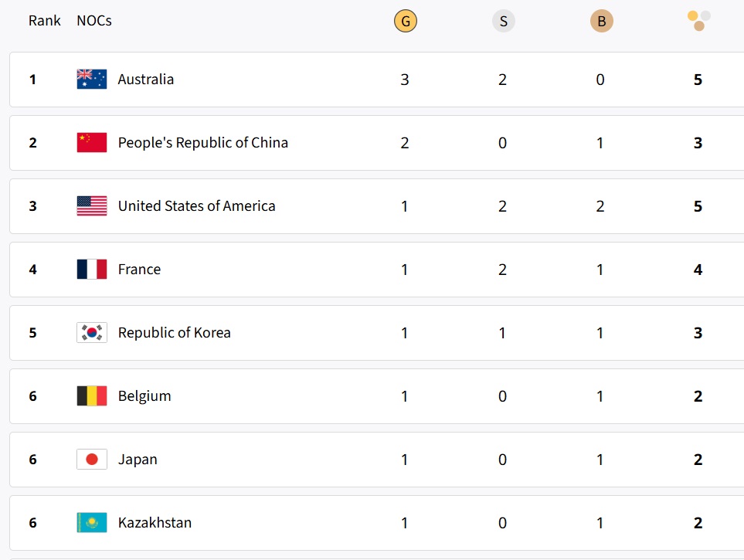
Task: Click the Kazakhstan flag icon
Action: (92, 523)
